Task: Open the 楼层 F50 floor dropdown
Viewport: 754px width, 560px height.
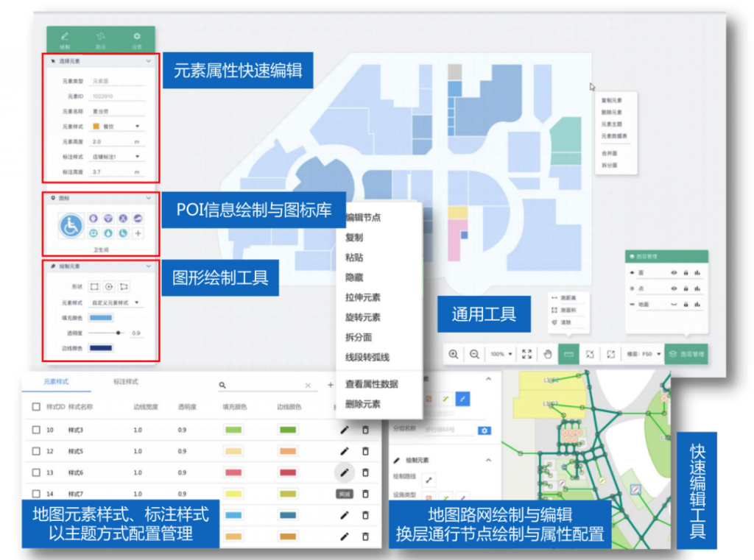Action: (645, 354)
